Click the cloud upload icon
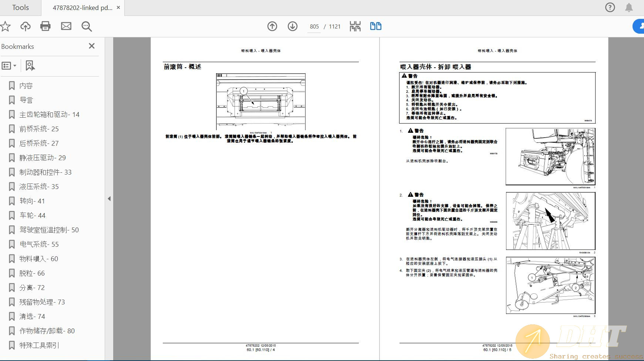This screenshot has width=644, height=361. [x=26, y=26]
